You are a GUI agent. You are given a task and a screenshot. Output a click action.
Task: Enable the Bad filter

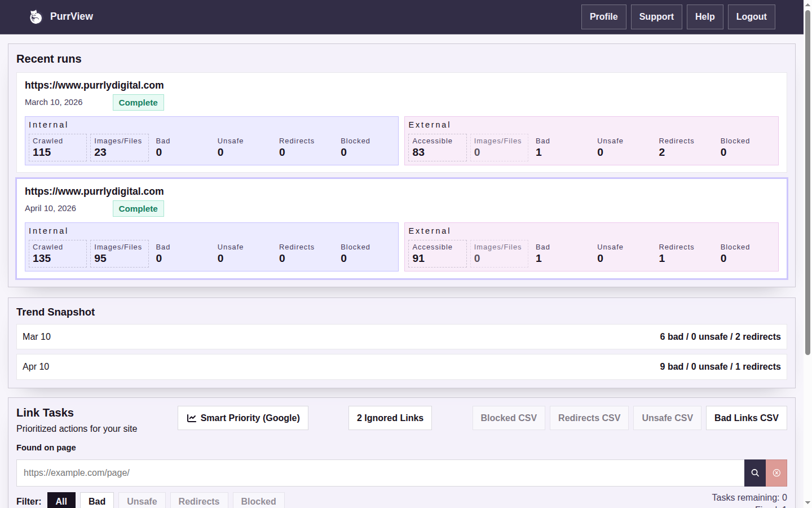(96, 501)
